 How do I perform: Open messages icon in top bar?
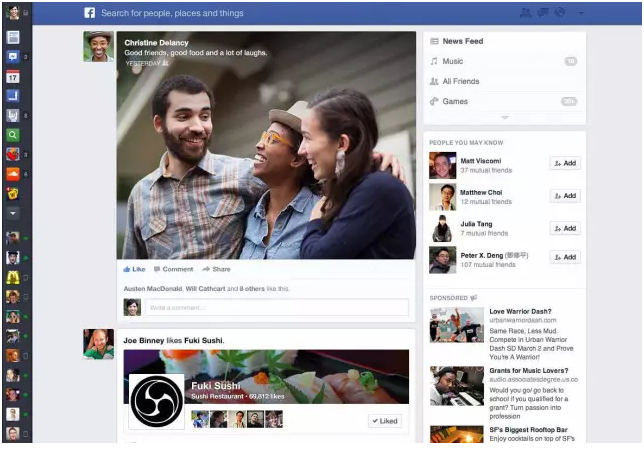[x=543, y=13]
